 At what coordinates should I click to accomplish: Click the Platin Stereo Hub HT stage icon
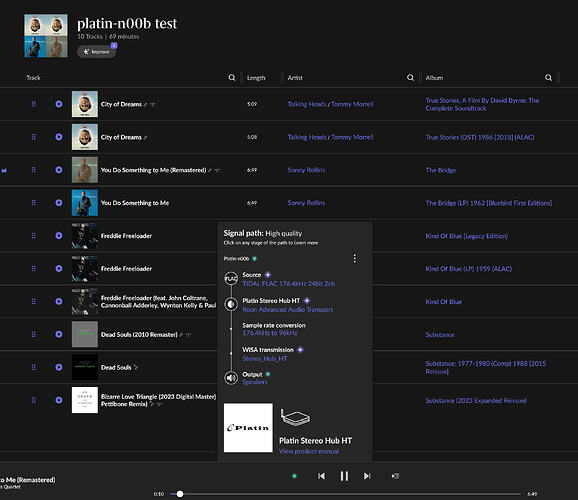coord(231,304)
